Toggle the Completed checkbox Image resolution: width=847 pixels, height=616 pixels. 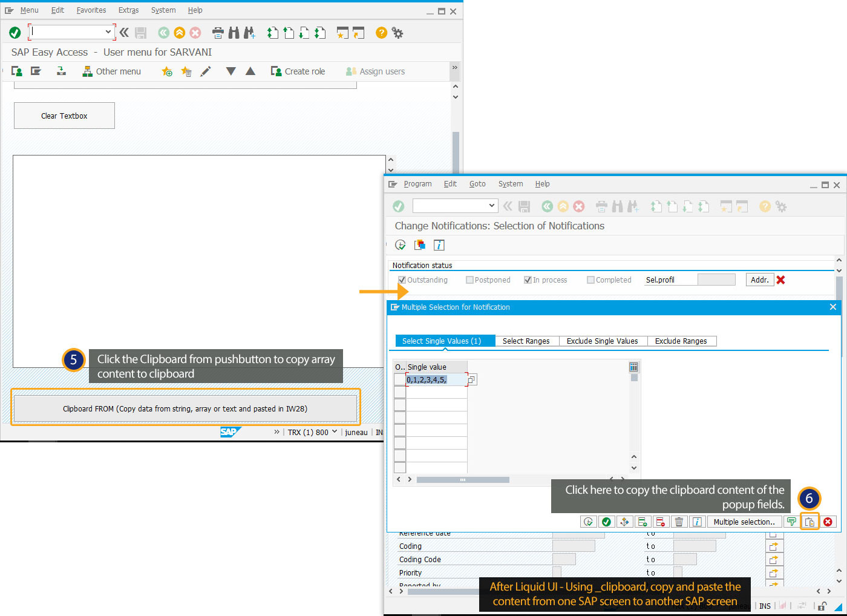tap(590, 280)
